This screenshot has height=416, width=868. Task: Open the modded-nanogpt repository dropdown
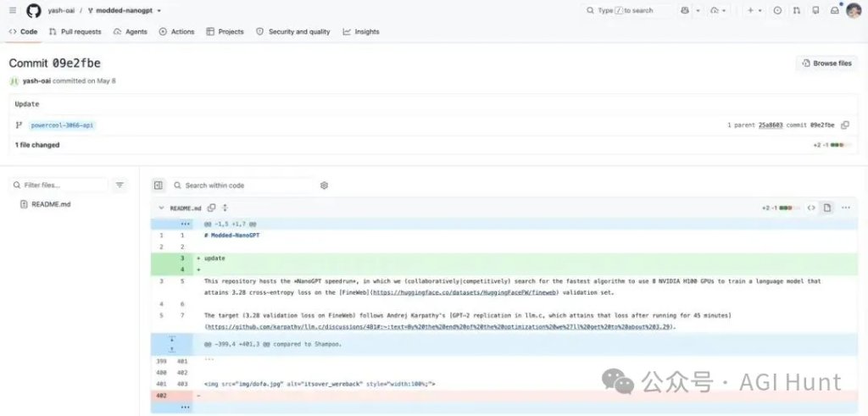click(124, 10)
